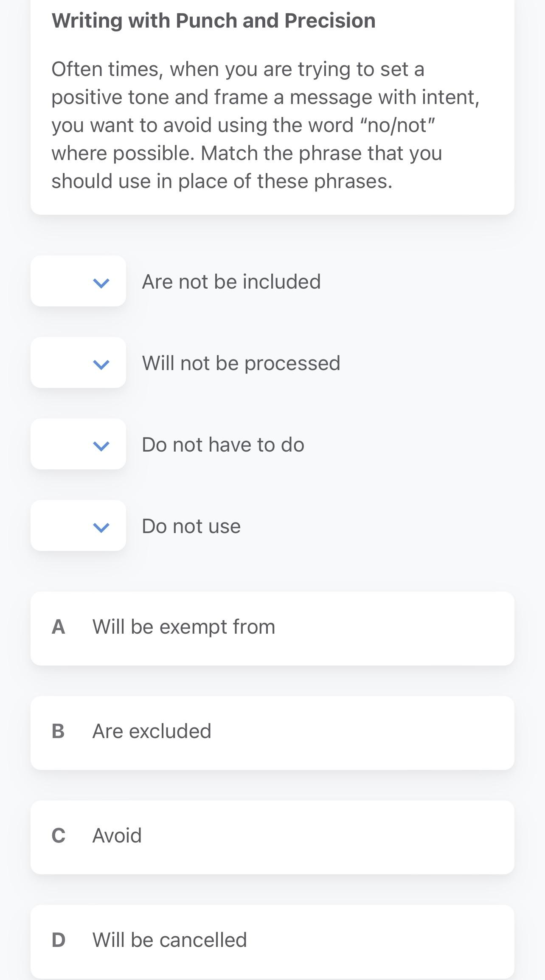Click the "Are not be included" phrase label
The image size is (545, 980).
[x=231, y=281]
